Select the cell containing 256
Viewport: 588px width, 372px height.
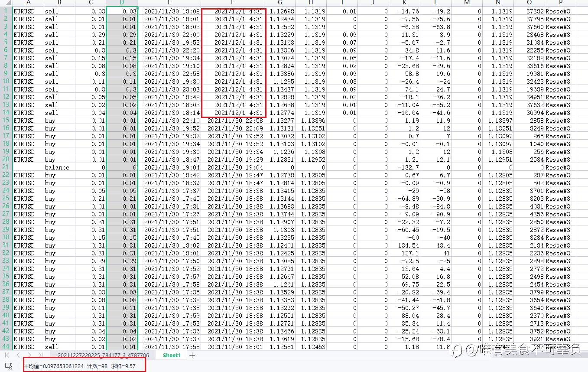pos(530,152)
